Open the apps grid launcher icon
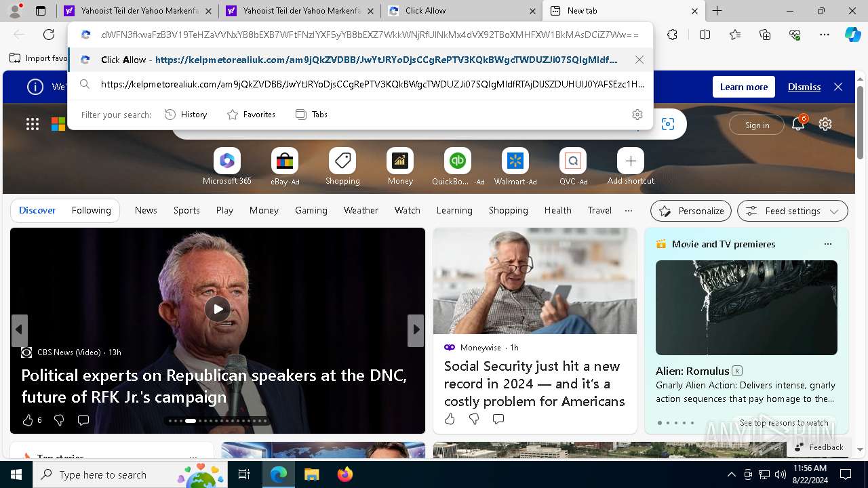 (33, 124)
